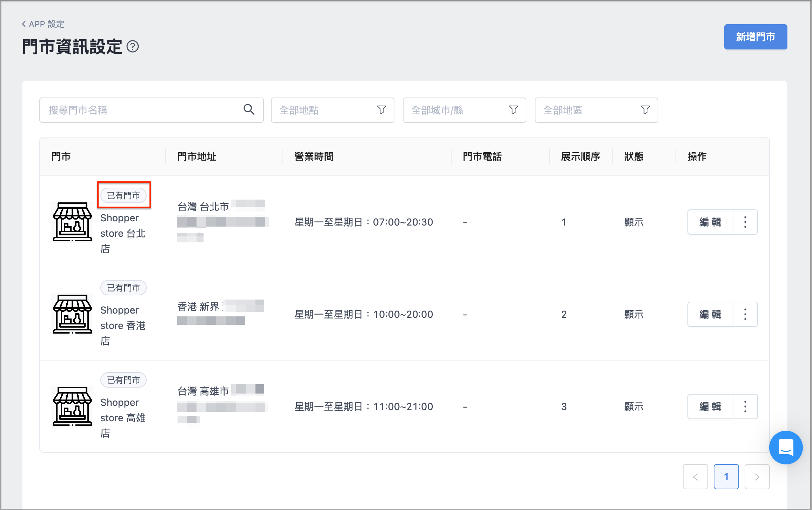Open more options menu for 高雄店
The height and width of the screenshot is (510, 812).
click(745, 407)
